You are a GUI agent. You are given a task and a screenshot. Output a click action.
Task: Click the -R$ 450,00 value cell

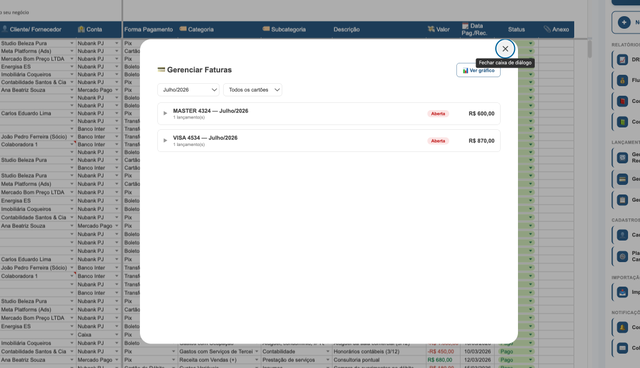coord(443,351)
